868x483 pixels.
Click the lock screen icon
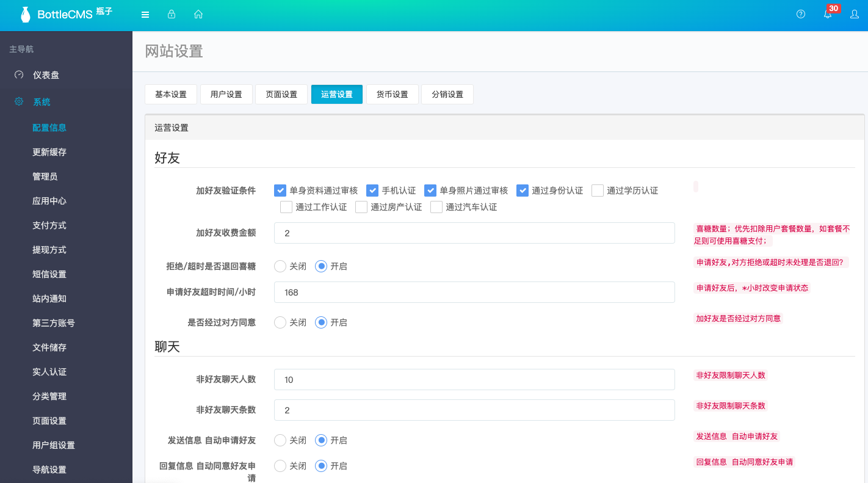pos(172,14)
